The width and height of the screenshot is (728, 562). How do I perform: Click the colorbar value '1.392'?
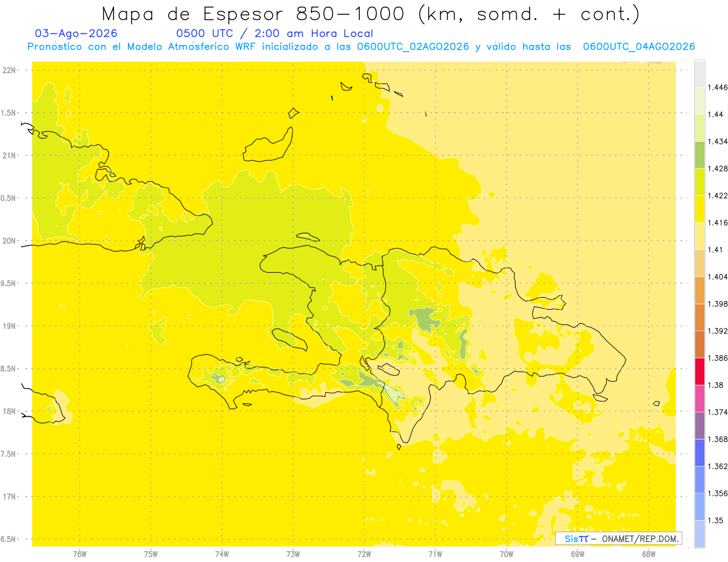718,331
